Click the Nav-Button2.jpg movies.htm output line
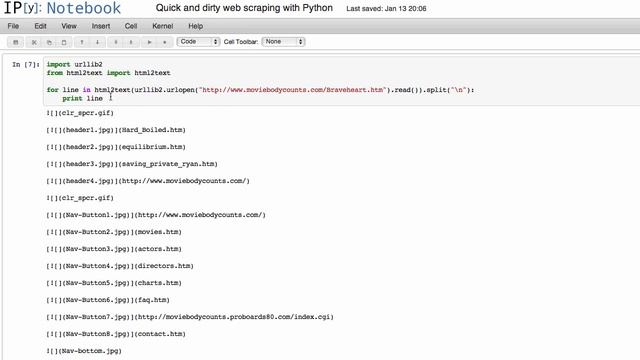This screenshot has height=360, width=640. pos(114,232)
